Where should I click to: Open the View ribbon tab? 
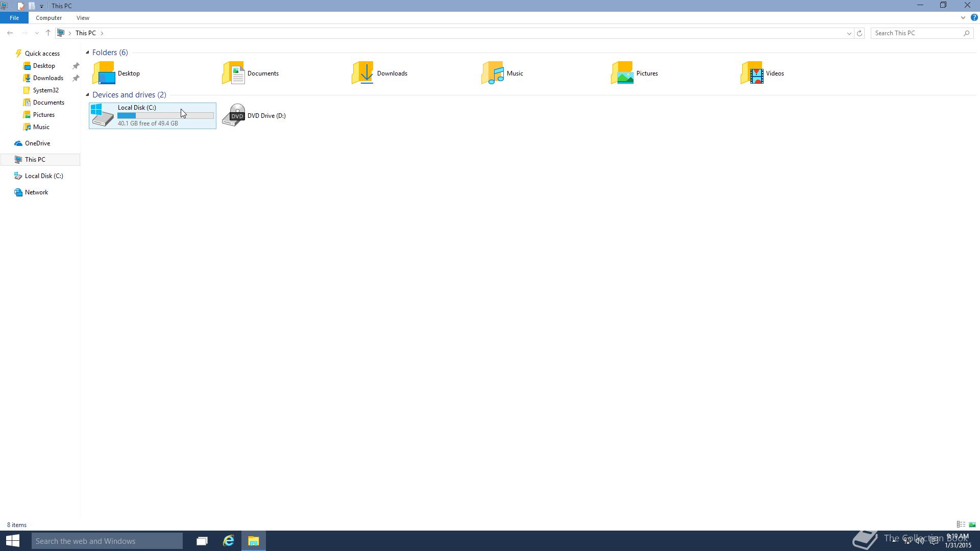click(83, 18)
